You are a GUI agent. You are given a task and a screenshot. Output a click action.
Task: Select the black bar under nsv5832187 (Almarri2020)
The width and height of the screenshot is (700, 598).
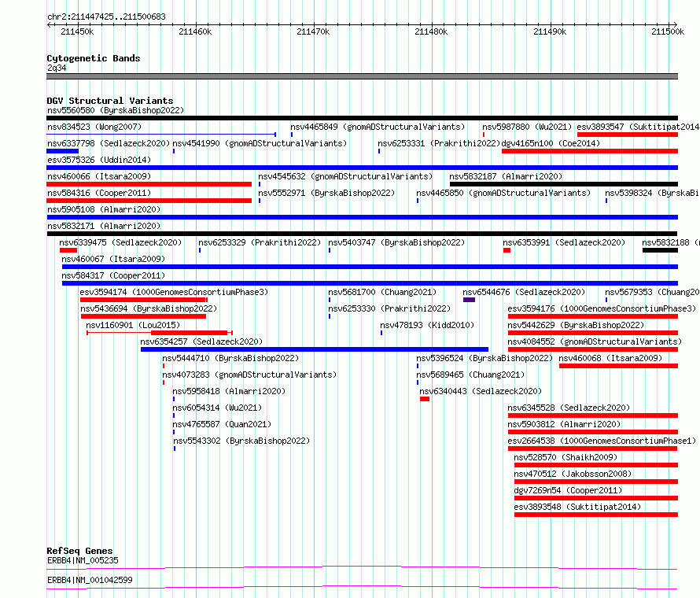click(564, 184)
